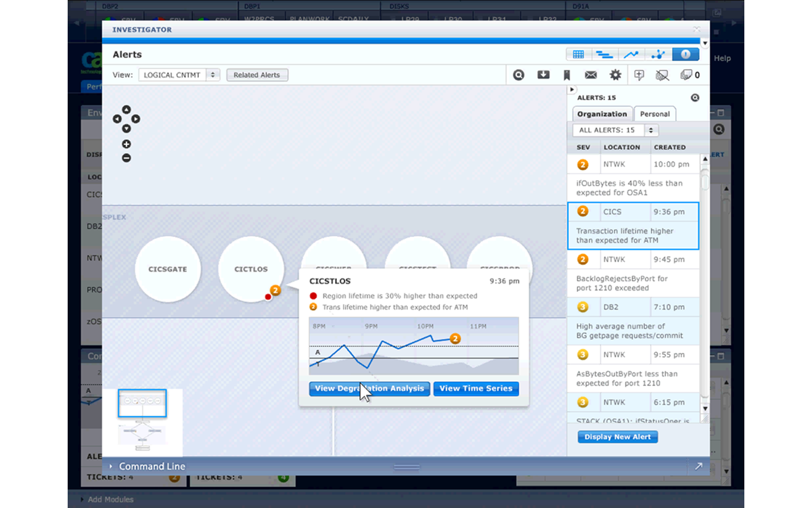The height and width of the screenshot is (508, 812).
Task: Switch to the line chart view
Action: (x=631, y=55)
